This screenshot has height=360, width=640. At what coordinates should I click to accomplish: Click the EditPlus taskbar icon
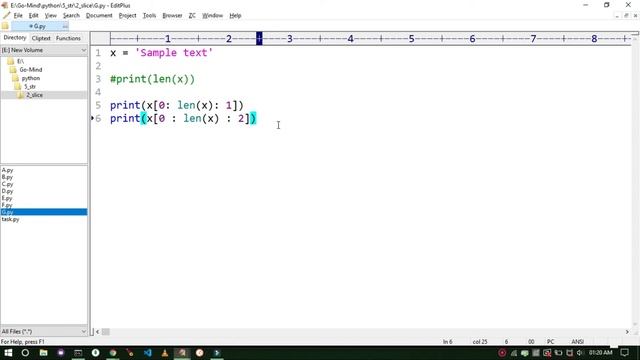(x=182, y=353)
